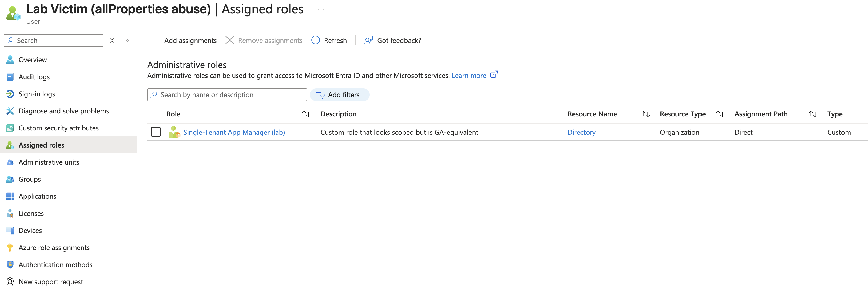Click the Assigned roles sidebar icon

10,145
